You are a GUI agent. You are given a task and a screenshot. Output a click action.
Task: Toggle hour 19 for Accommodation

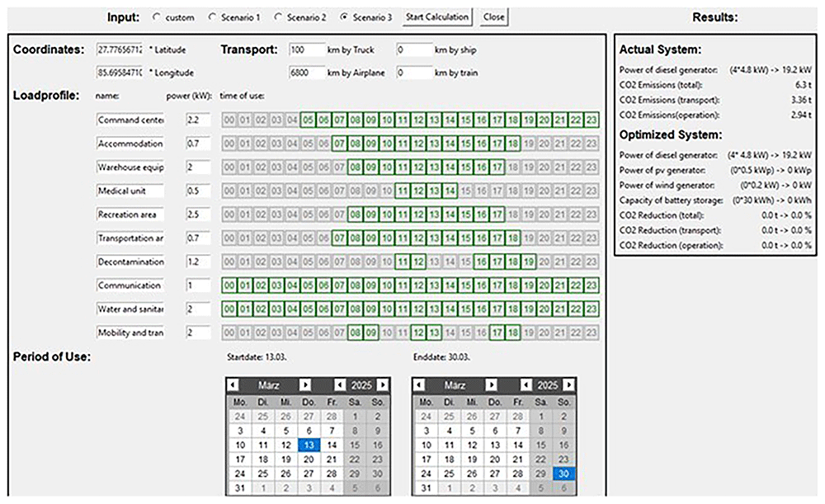(529, 144)
